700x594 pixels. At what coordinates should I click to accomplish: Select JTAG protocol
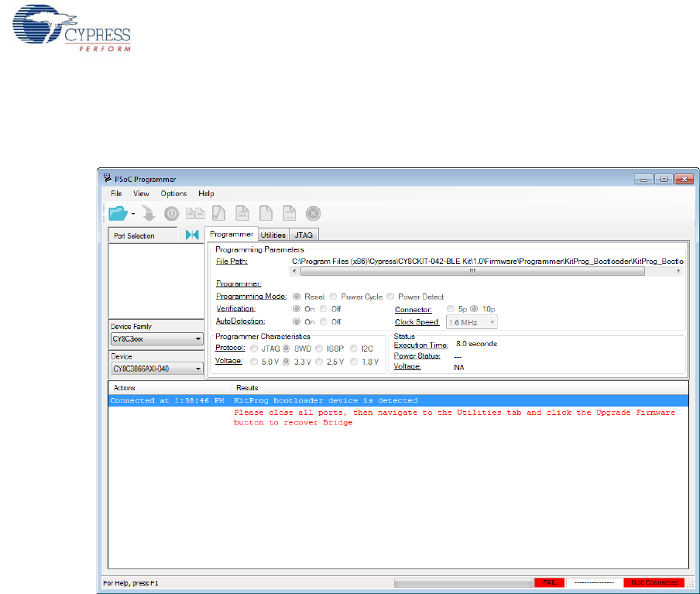click(x=254, y=349)
